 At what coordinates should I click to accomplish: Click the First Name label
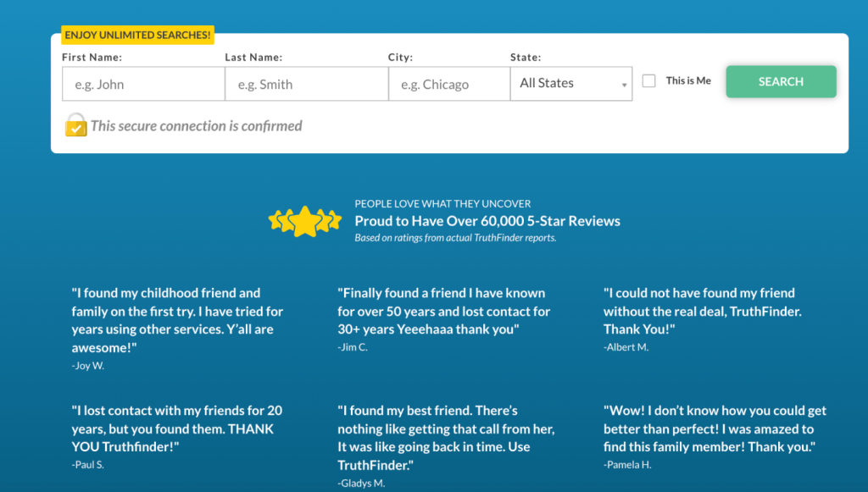[92, 57]
